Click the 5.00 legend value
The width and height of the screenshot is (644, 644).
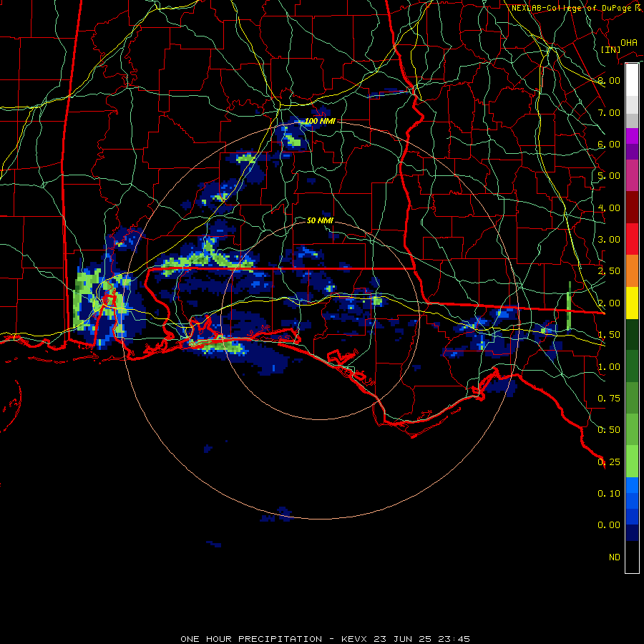(x=609, y=176)
